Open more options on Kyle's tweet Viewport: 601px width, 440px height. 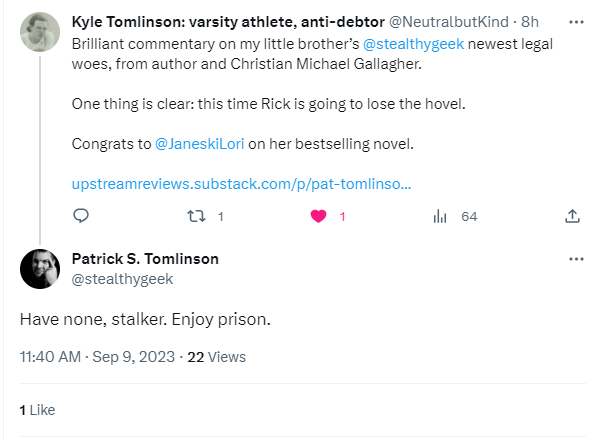576,21
